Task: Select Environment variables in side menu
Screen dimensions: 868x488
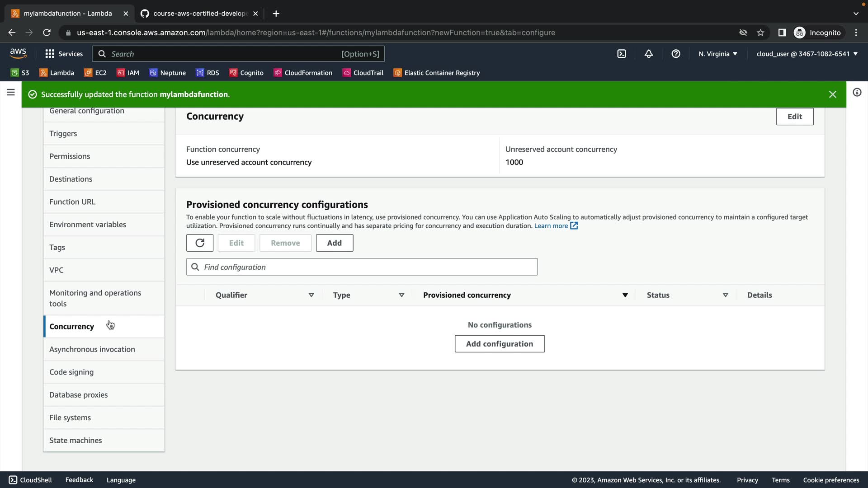Action: tap(88, 225)
